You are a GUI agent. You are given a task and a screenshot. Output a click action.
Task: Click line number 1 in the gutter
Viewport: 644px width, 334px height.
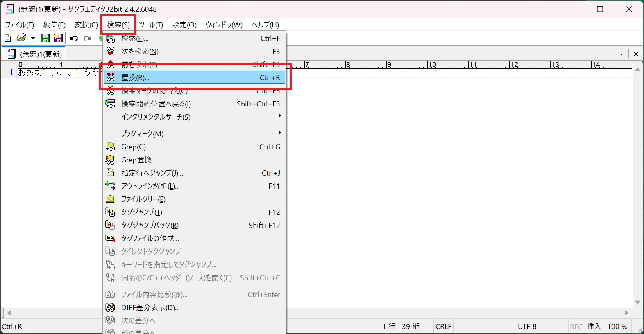11,73
